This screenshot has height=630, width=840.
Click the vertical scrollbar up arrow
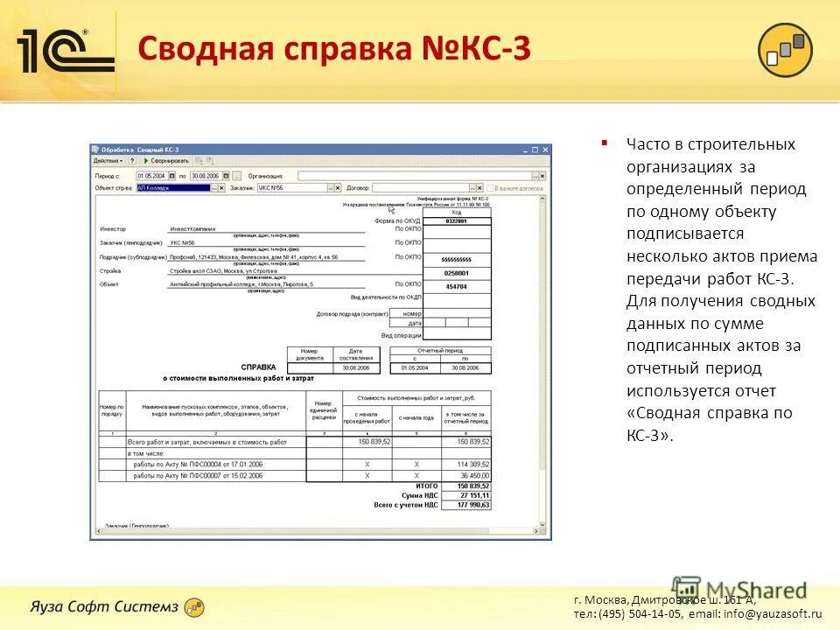click(x=542, y=199)
